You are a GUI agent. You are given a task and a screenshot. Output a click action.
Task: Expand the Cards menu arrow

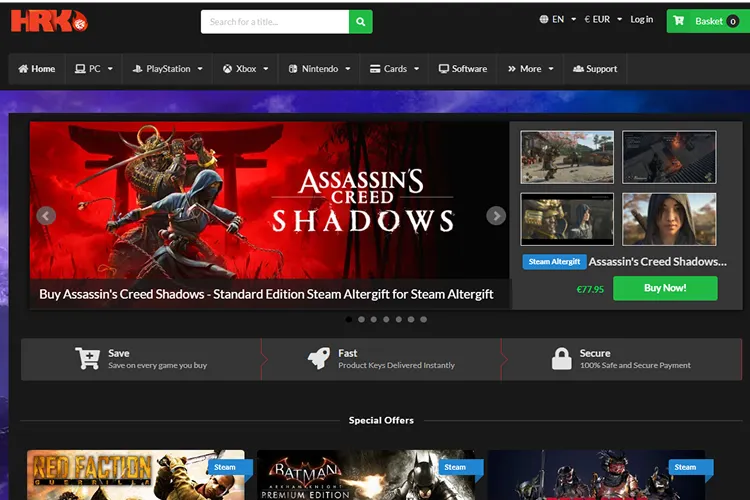tap(417, 69)
